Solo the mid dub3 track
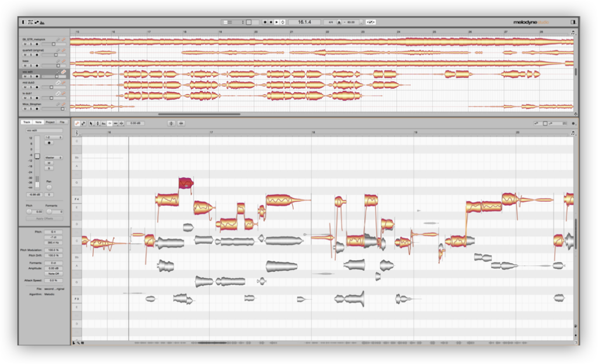This screenshot has width=598, height=364. tap(31, 87)
